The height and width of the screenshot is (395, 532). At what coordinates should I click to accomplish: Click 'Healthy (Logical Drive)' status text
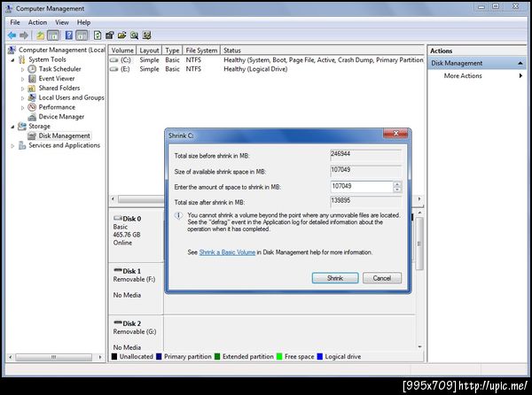tap(255, 69)
